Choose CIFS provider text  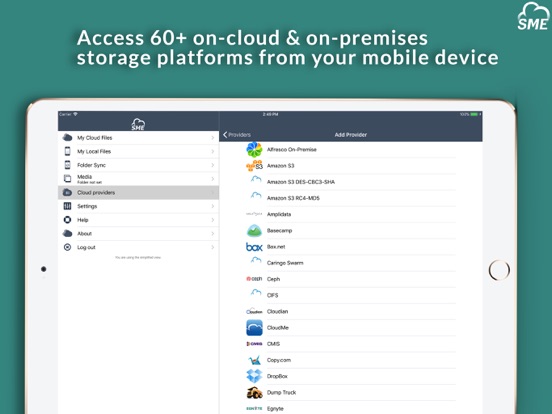tap(272, 295)
